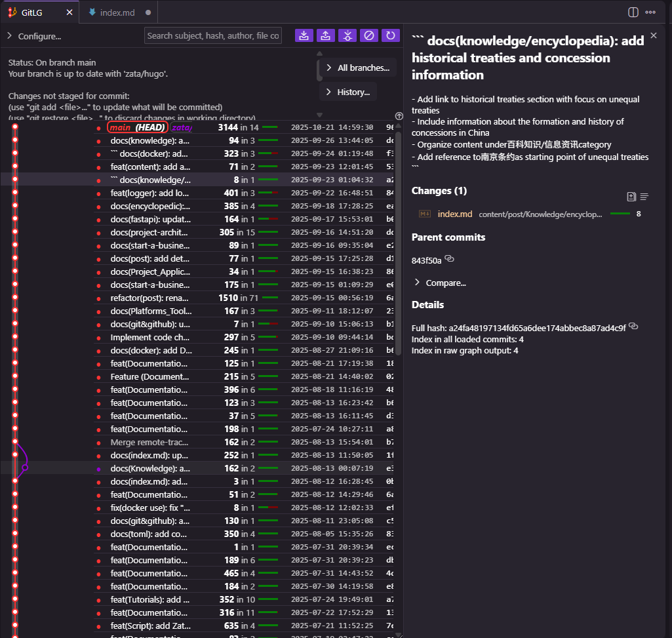Toggle the diff file icon in Changes
This screenshot has width=672, height=638.
(x=631, y=196)
